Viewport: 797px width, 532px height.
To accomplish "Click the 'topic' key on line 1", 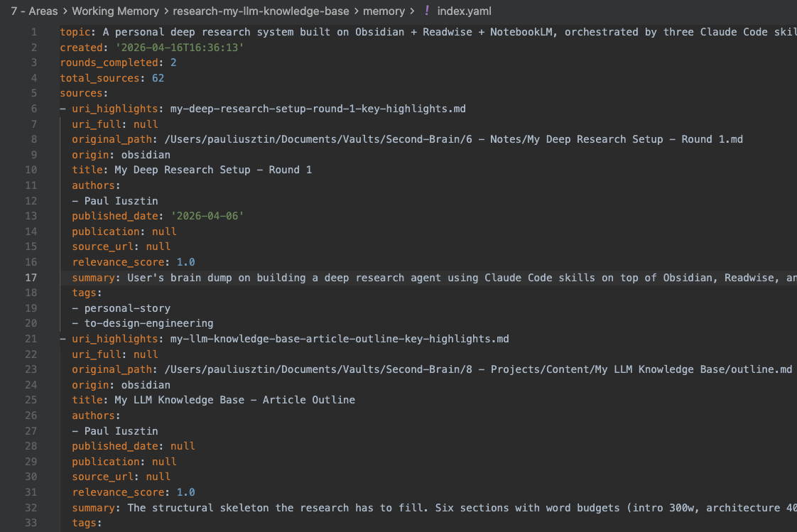I will click(x=75, y=32).
